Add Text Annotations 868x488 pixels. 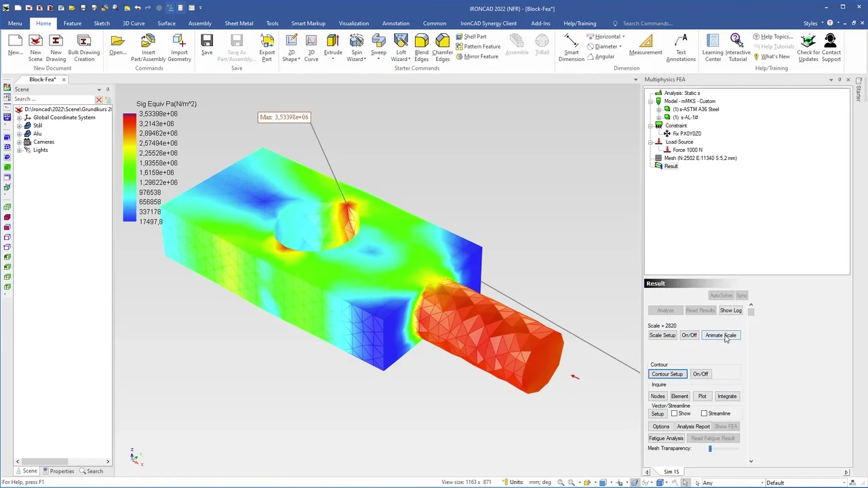(x=681, y=47)
